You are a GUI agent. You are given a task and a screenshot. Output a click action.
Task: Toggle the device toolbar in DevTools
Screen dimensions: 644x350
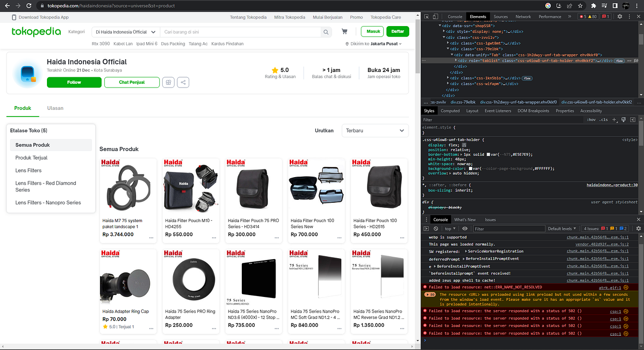(x=435, y=17)
